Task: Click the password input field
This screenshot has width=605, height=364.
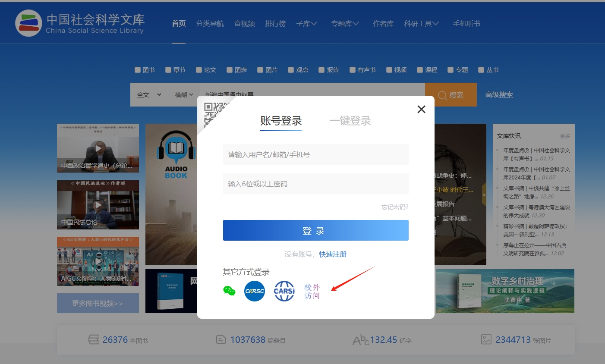Action: [316, 184]
